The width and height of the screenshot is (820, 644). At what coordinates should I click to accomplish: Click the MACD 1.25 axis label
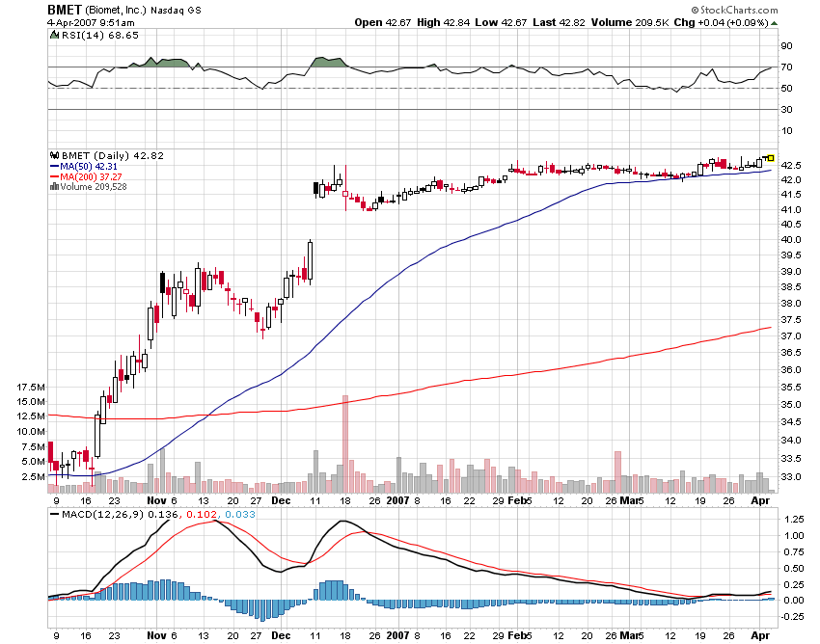pyautogui.click(x=794, y=519)
